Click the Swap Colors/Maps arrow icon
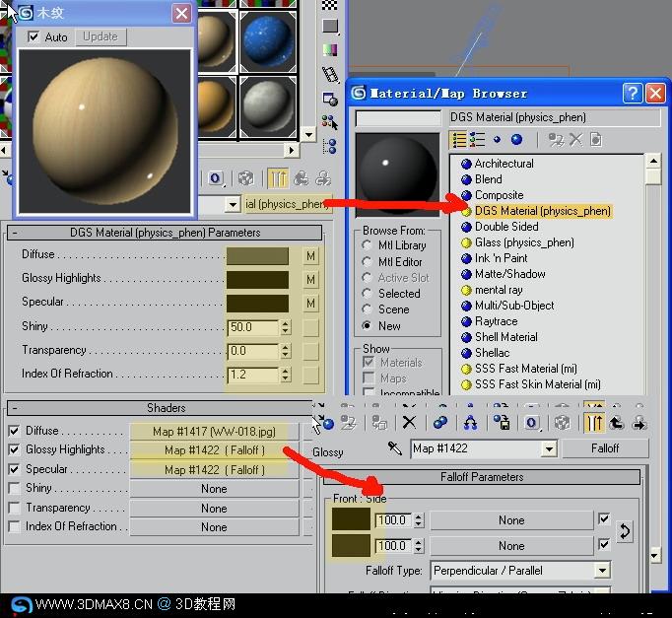Viewport: 672px width, 618px height. [x=625, y=531]
